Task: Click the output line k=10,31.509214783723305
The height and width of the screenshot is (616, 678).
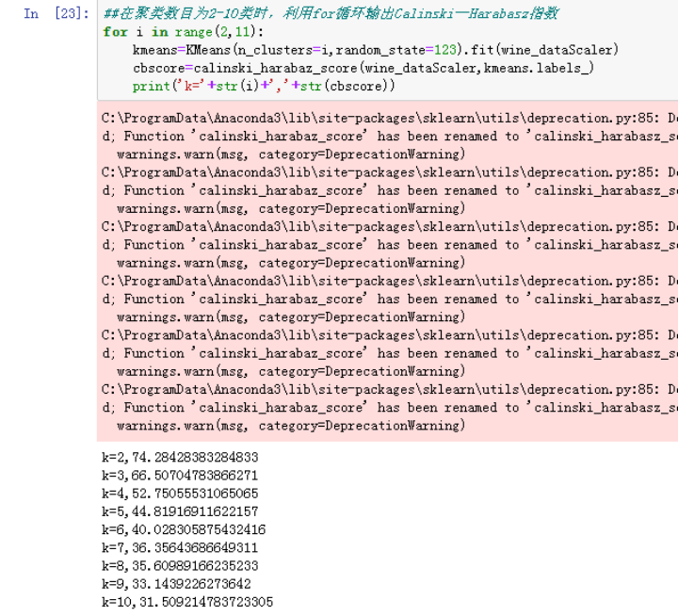Action: pyautogui.click(x=187, y=602)
